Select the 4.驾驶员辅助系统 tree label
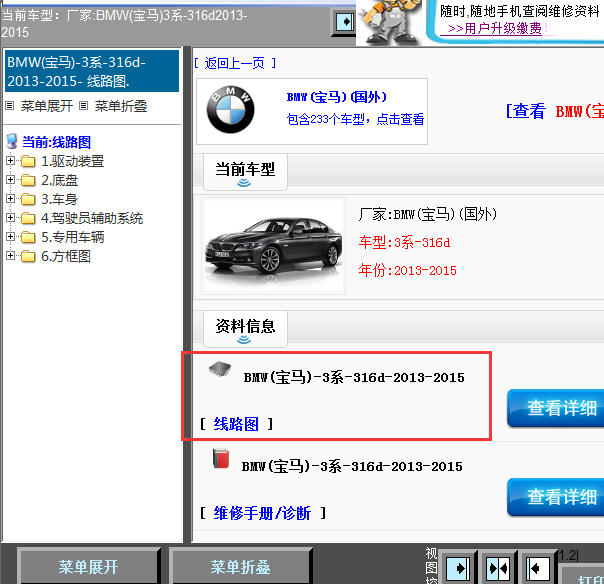The image size is (604, 584). [x=92, y=218]
